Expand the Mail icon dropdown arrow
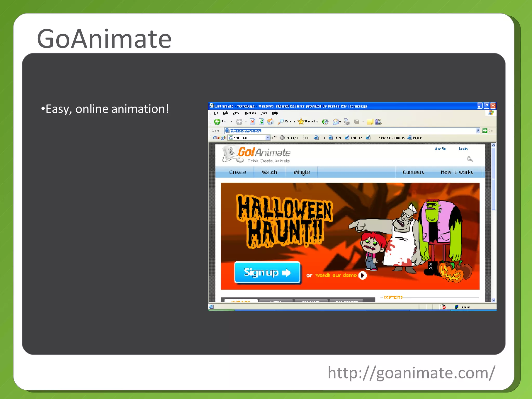The image size is (532, 399). pyautogui.click(x=340, y=122)
